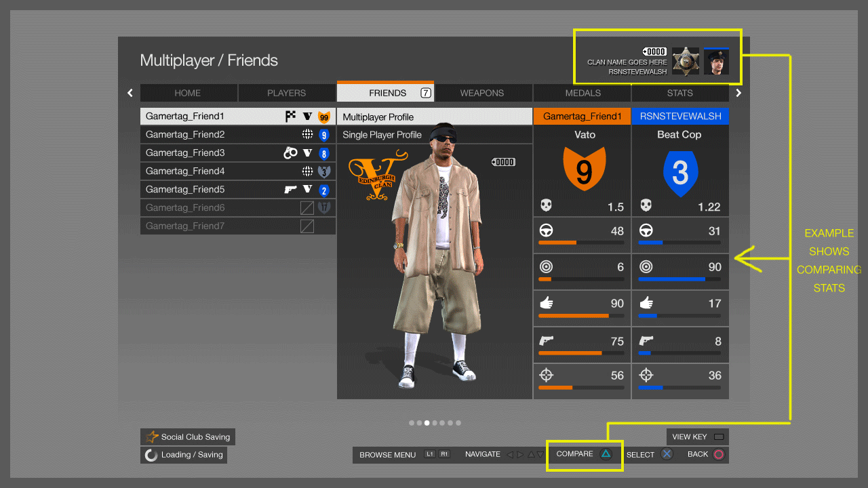
Task: Click the orange Vato rank 9 shield
Action: tap(584, 171)
